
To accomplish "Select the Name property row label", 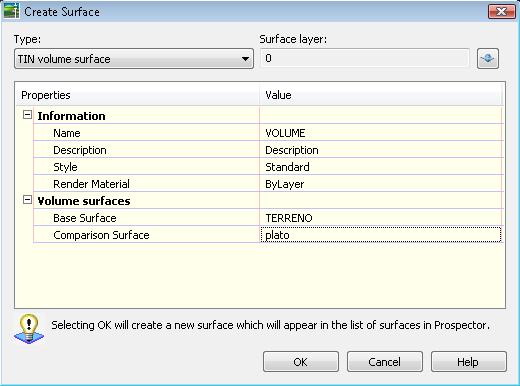I will 67,133.
